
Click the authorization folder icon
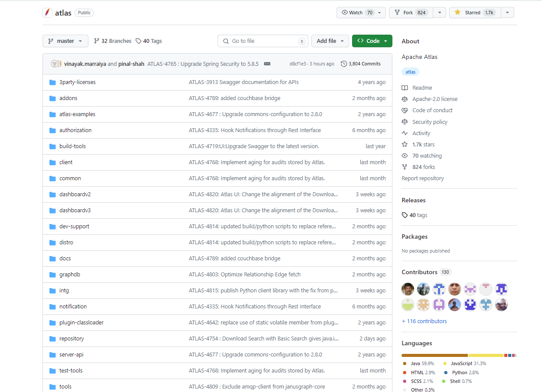pyautogui.click(x=52, y=130)
